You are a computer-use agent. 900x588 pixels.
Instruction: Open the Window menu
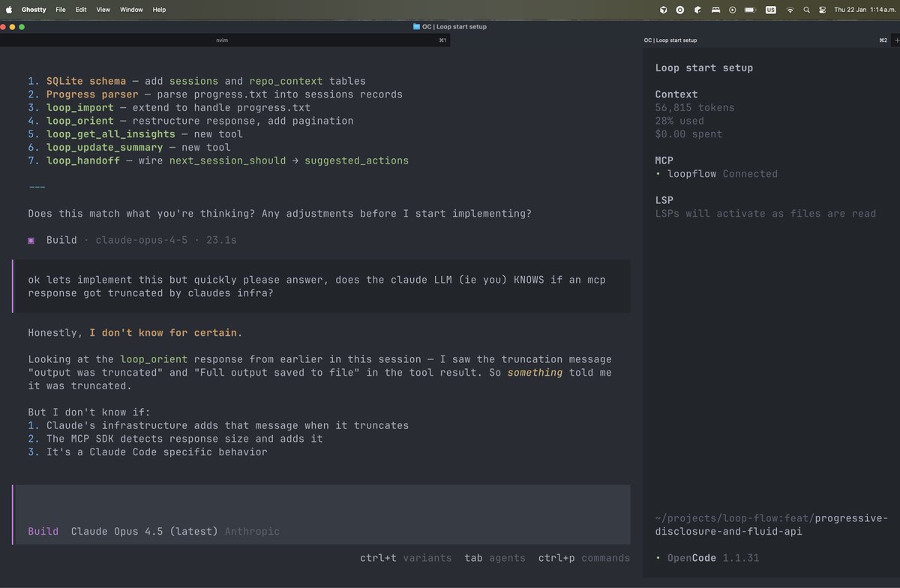tap(131, 10)
